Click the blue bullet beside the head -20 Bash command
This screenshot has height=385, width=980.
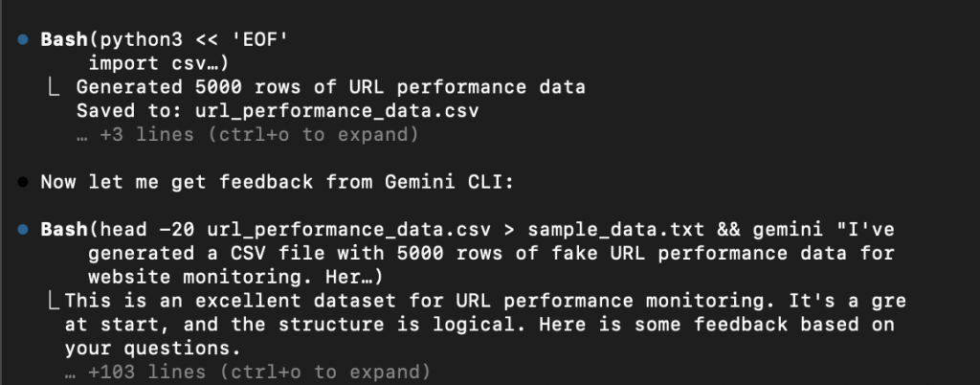[23, 230]
